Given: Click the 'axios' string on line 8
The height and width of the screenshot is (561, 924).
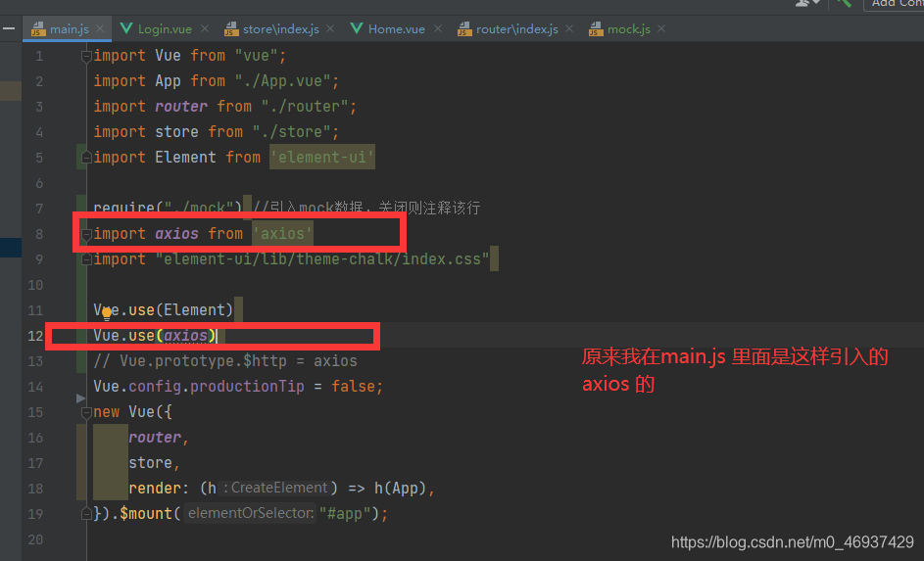Looking at the screenshot, I should [282, 234].
